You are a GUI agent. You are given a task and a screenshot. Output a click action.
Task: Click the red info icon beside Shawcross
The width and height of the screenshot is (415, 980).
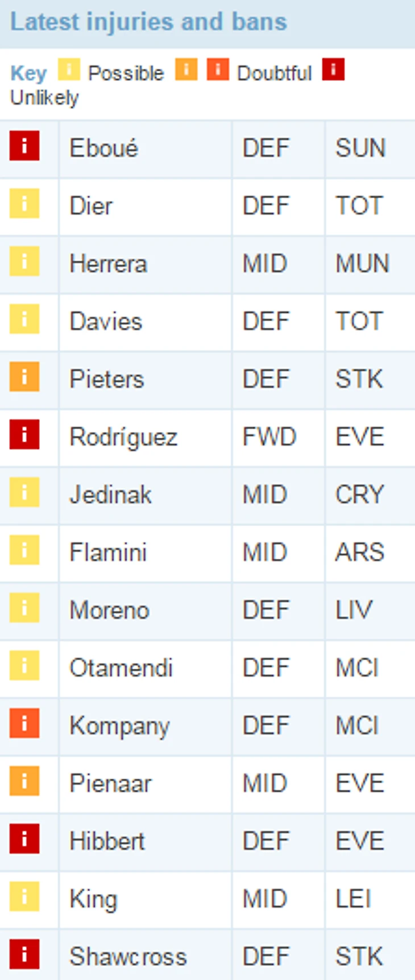coord(24,954)
